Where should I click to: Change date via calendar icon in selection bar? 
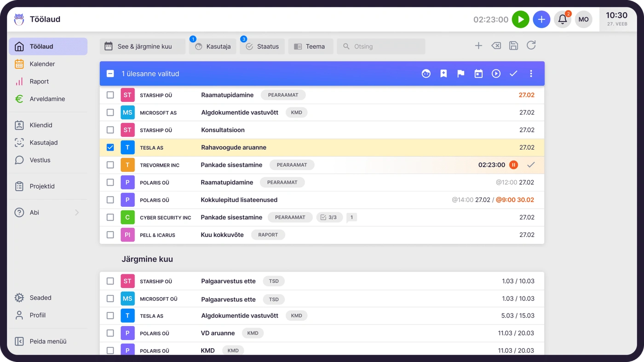[478, 74]
